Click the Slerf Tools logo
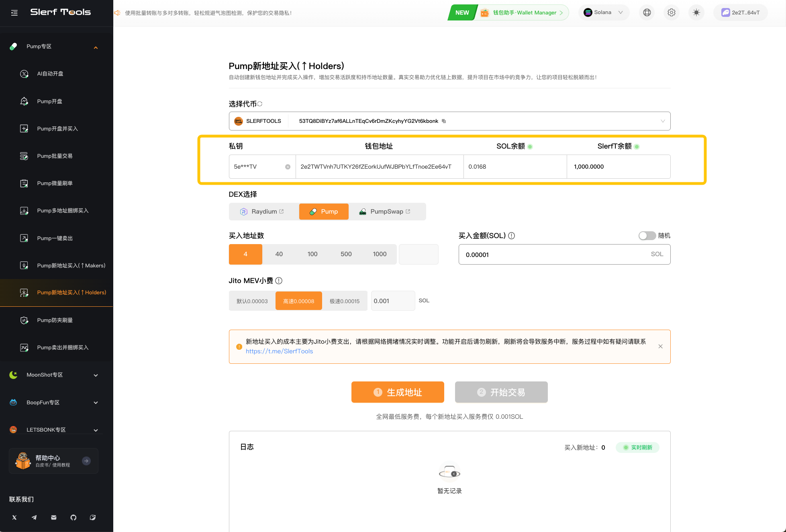The image size is (786, 532). click(61, 12)
